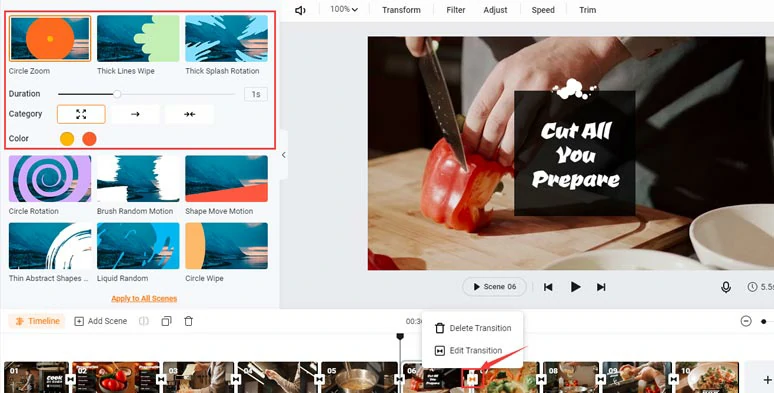Select scene 04 thumbnail in timeline

(x=277, y=377)
